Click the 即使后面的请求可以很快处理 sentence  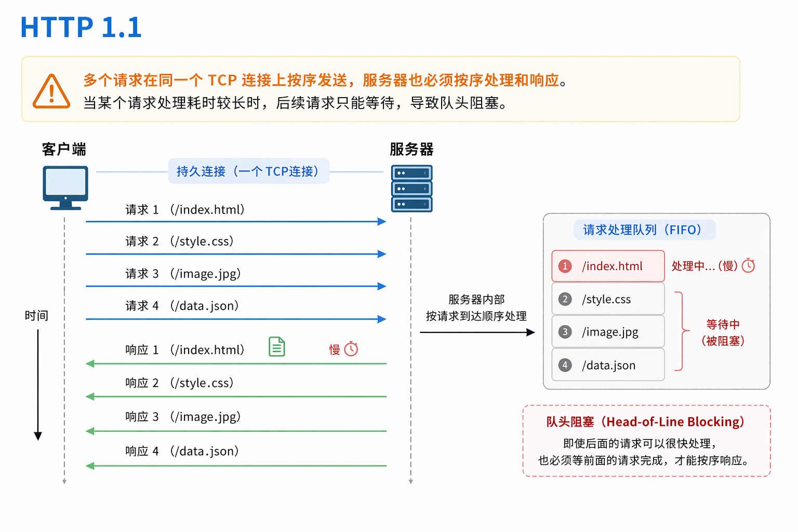click(x=641, y=444)
